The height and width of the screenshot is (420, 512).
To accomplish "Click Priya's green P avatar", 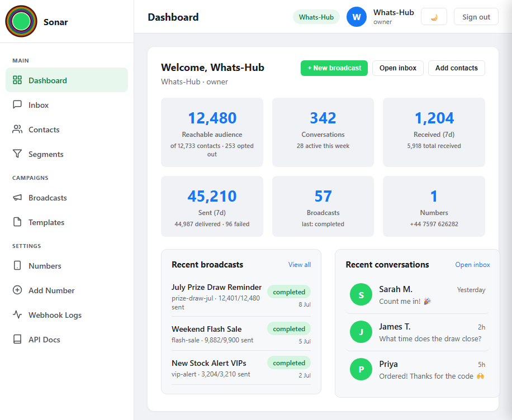I will [x=361, y=369].
